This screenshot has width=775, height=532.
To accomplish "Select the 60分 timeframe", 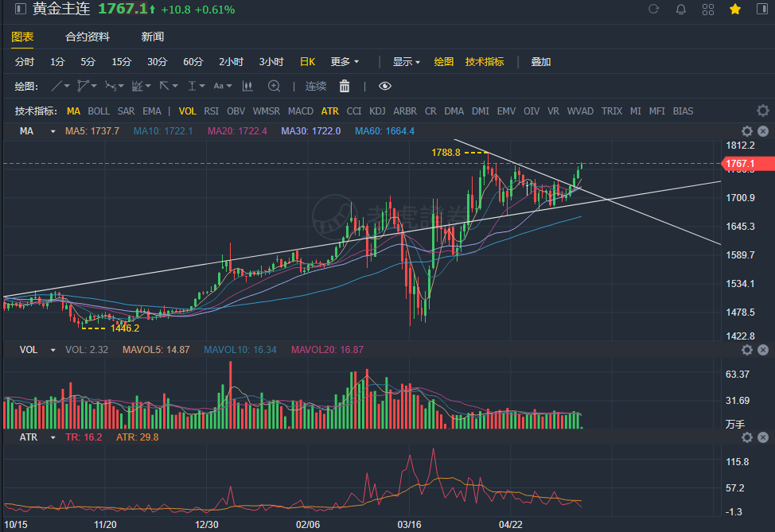I will tap(193, 61).
